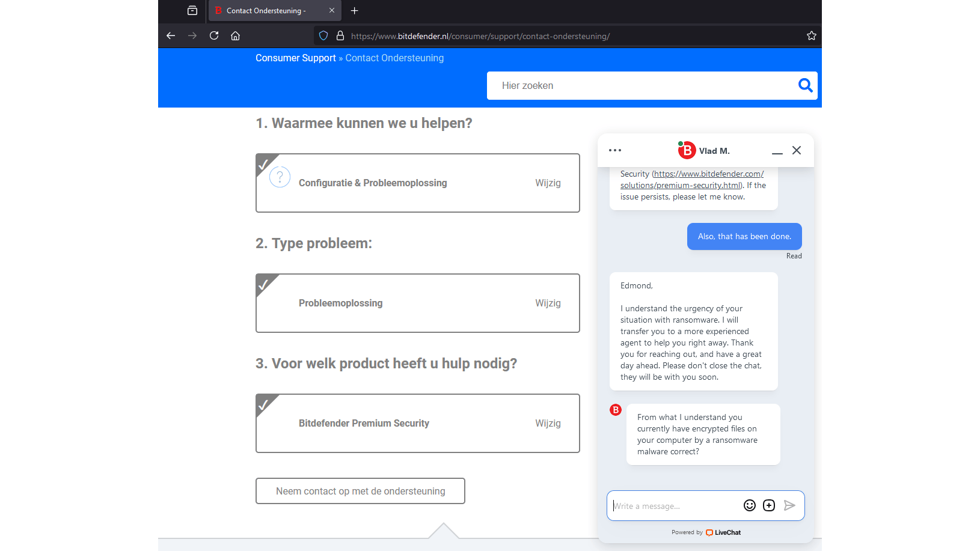The height and width of the screenshot is (551, 980).
Task: Click the small Bitdefender avatar beside last message
Action: click(x=616, y=410)
